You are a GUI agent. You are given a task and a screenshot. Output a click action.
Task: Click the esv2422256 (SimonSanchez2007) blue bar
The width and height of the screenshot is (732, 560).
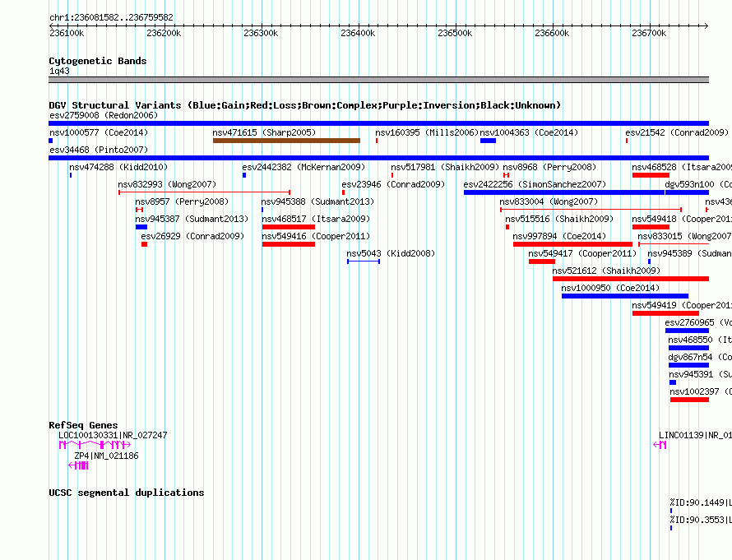coord(564,192)
